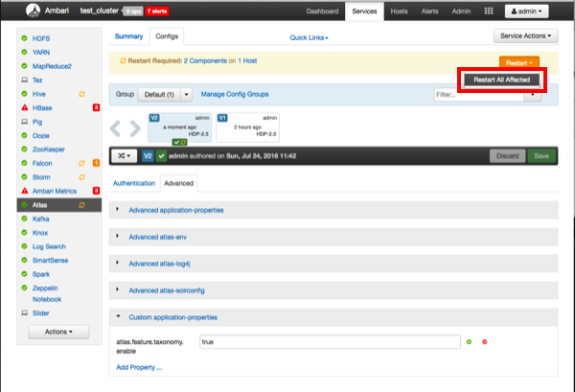Click the Ambari Metrics alert triangle icon
575x392 pixels.
(x=25, y=191)
